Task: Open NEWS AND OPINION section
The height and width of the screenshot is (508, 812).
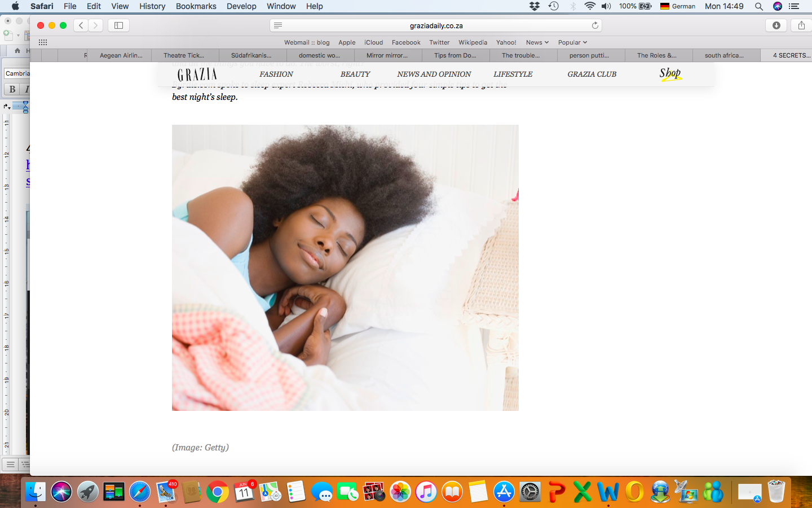Action: coord(434,74)
